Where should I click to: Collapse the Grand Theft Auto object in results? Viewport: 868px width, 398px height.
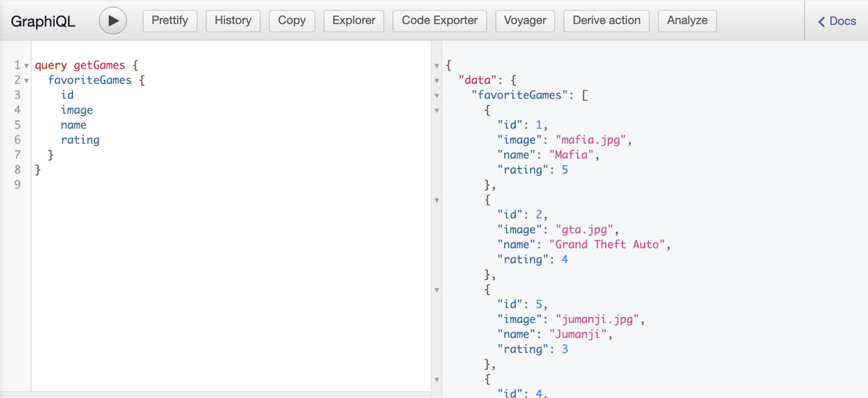point(436,200)
